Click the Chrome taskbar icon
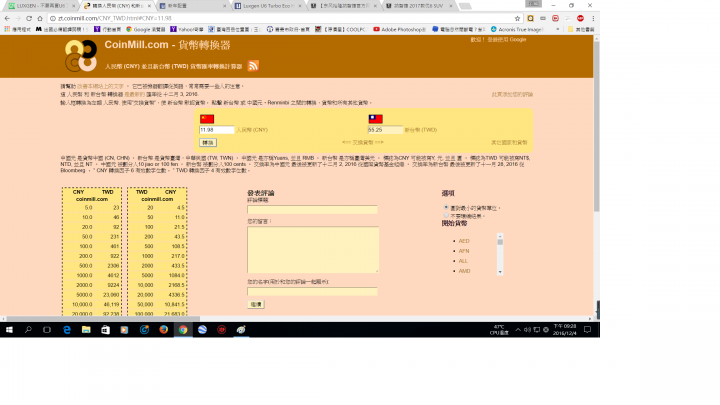 (183, 330)
